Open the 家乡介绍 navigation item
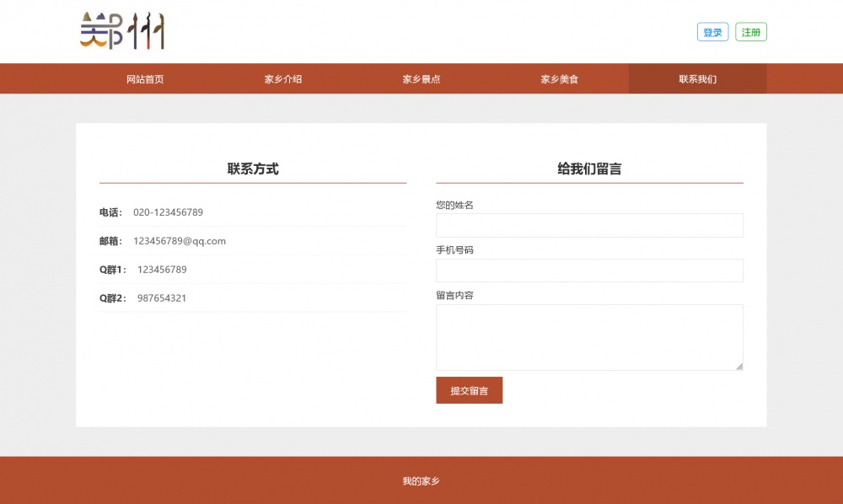 (283, 79)
